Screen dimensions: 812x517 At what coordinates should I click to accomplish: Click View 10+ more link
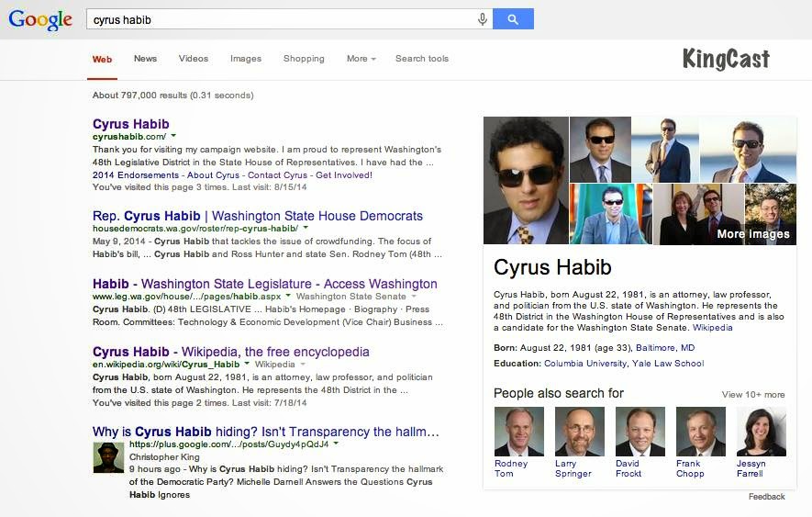tap(753, 395)
